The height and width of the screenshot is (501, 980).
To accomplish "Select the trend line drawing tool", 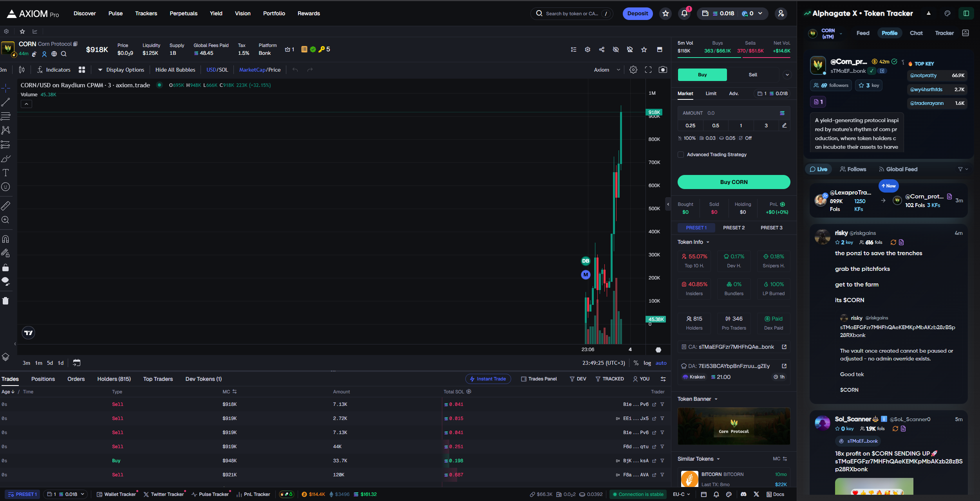I will pos(5,102).
